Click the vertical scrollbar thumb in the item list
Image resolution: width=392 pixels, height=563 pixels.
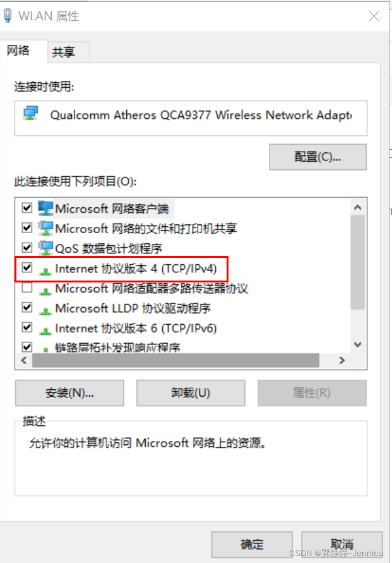click(357, 262)
